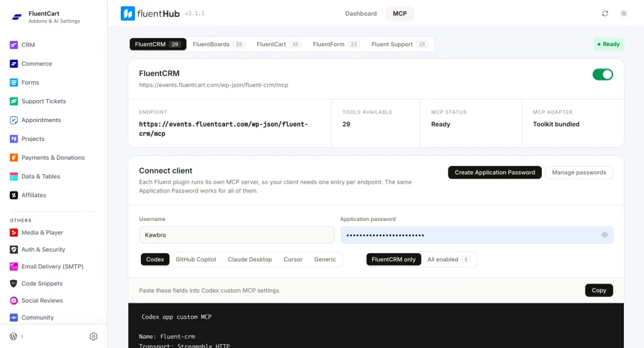Toggle the light/dark theme sun icon
644x348 pixels.
point(623,14)
